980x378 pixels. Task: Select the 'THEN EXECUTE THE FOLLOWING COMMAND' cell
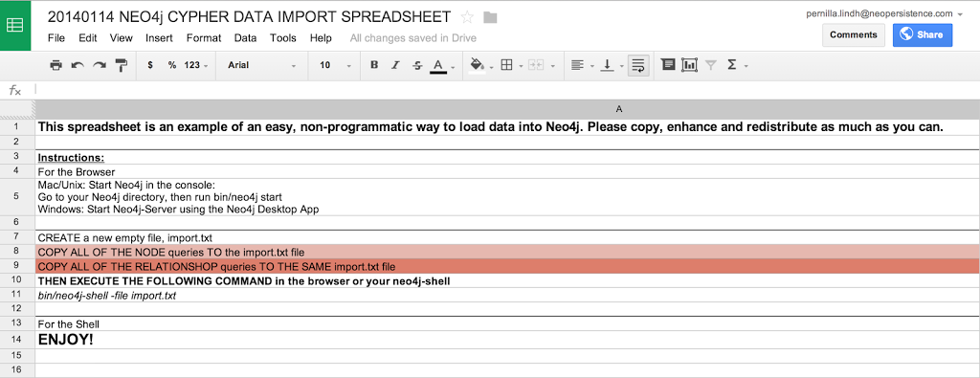point(507,280)
